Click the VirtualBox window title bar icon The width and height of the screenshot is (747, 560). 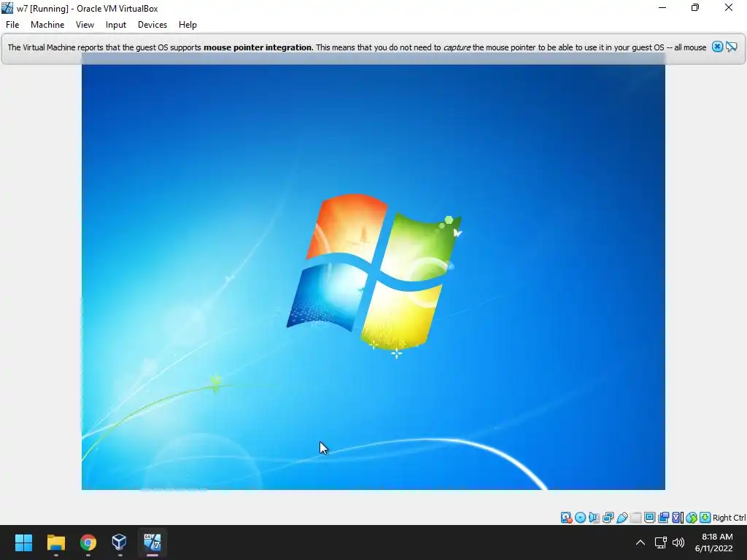tap(7, 8)
